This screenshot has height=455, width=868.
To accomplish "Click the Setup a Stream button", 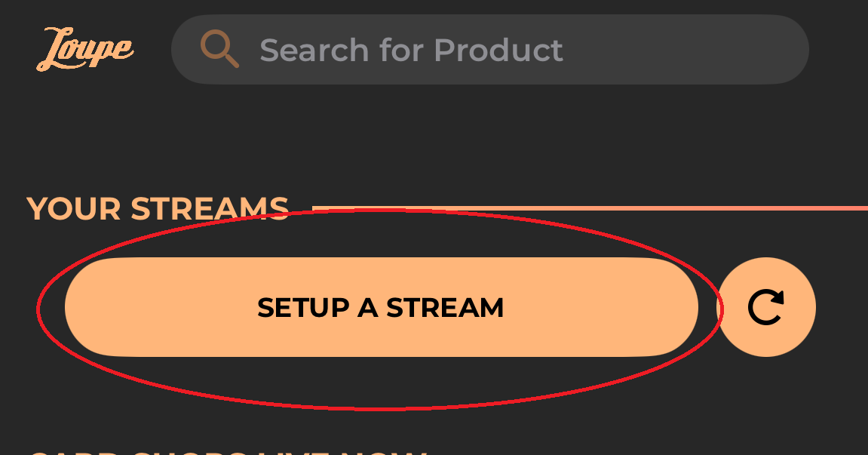I will coord(381,307).
